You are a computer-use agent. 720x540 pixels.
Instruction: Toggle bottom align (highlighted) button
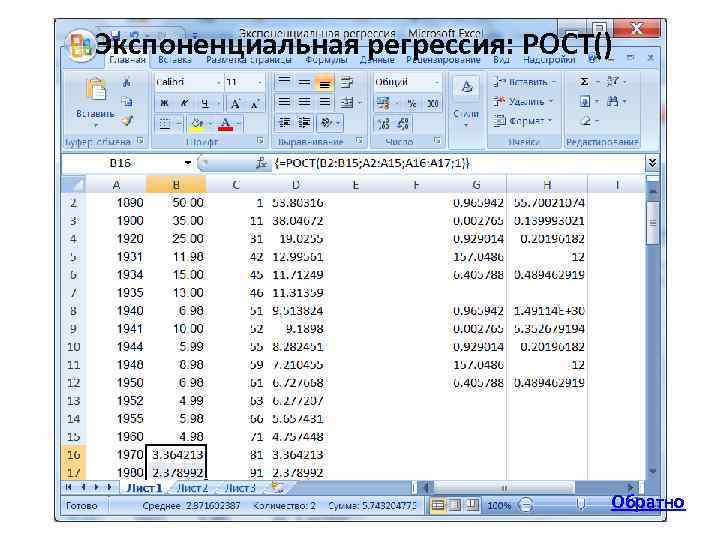pos(324,83)
